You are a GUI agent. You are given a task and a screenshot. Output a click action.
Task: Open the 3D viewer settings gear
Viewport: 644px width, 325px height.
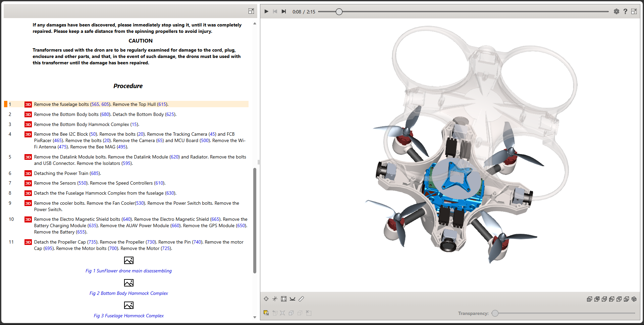tap(616, 11)
